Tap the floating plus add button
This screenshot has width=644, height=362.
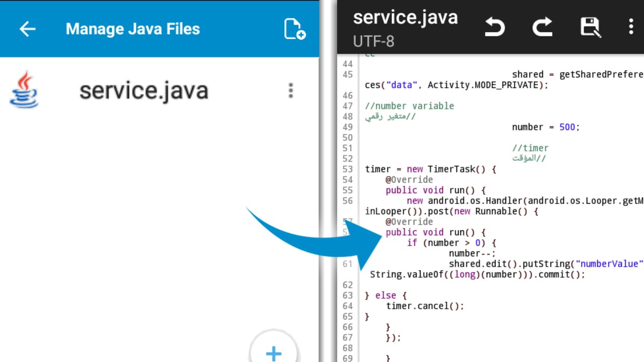coord(274,353)
